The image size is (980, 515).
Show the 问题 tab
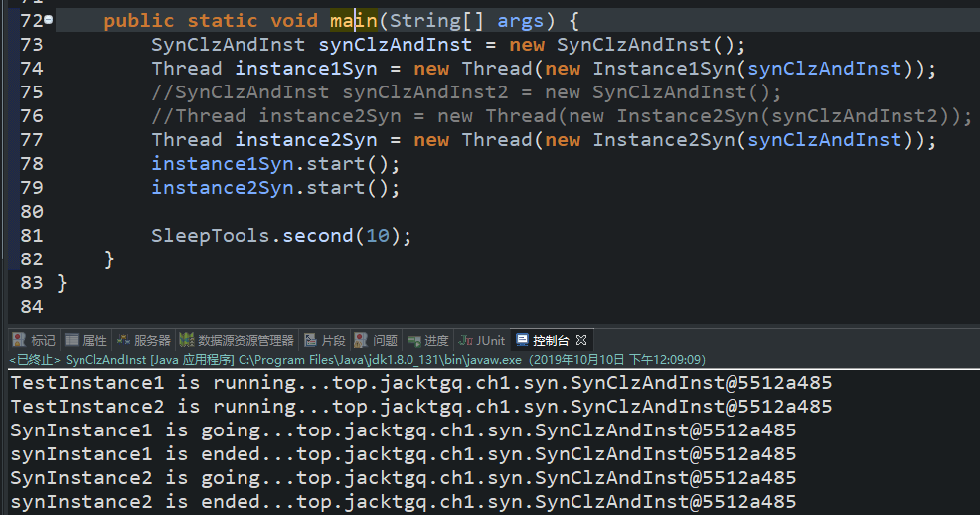point(377,341)
